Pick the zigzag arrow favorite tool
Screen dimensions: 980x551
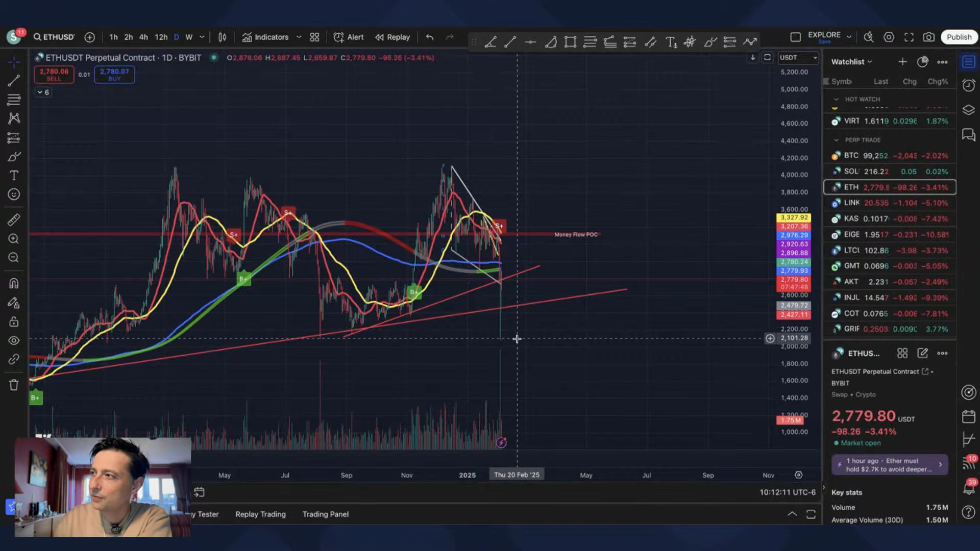750,41
